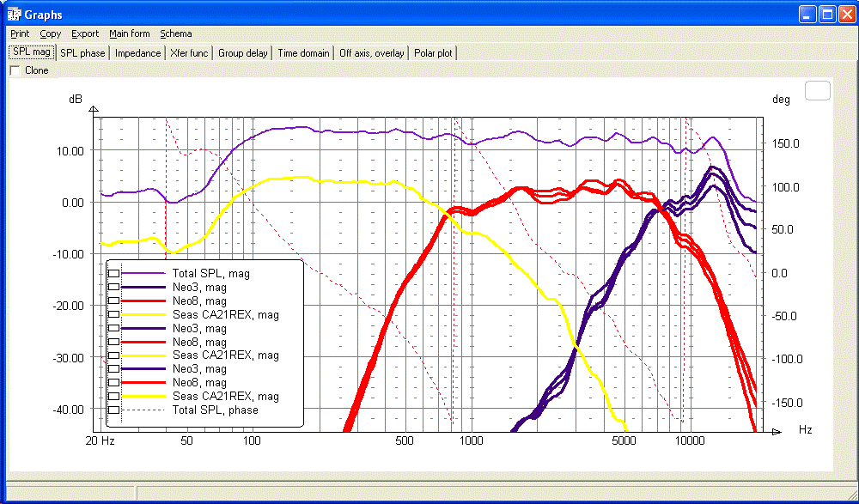Screen dimensions: 859x504
Task: Click the 20 Hz frequency axis label
Action: tap(101, 441)
